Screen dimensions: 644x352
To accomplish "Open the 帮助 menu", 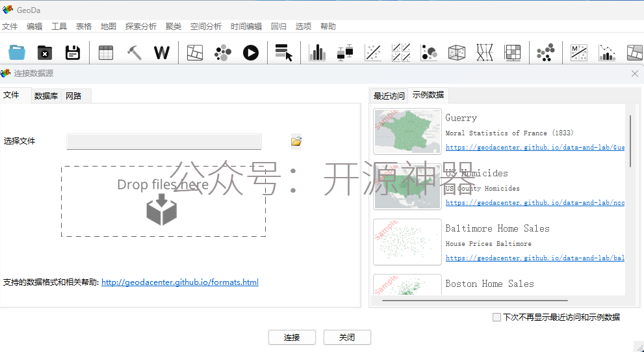I will 328,26.
